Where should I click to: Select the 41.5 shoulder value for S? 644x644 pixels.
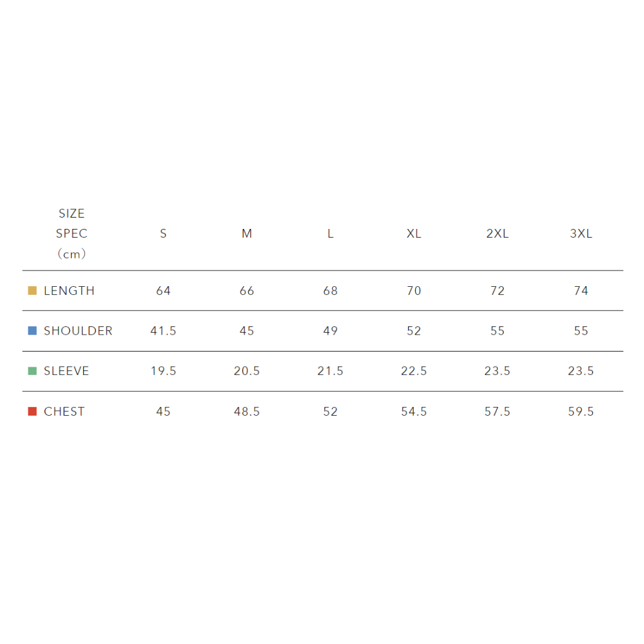pyautogui.click(x=164, y=331)
